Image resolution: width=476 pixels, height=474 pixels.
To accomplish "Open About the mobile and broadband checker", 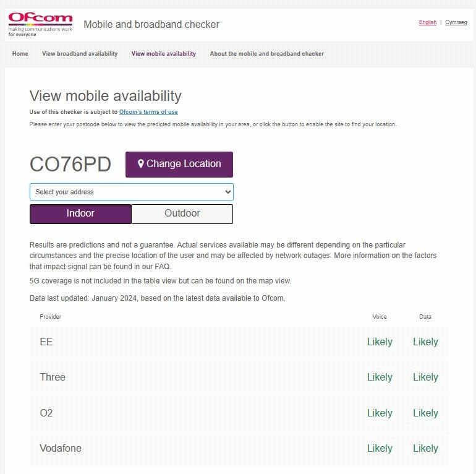I will 266,54.
